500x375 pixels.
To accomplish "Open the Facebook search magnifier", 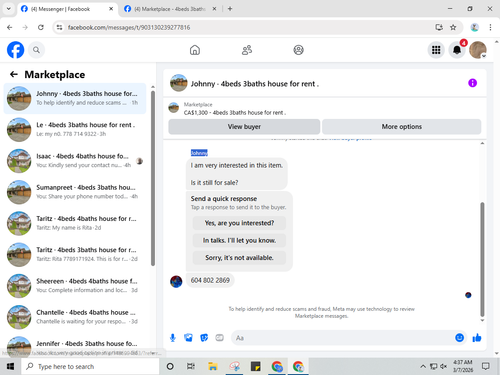I will [36, 50].
